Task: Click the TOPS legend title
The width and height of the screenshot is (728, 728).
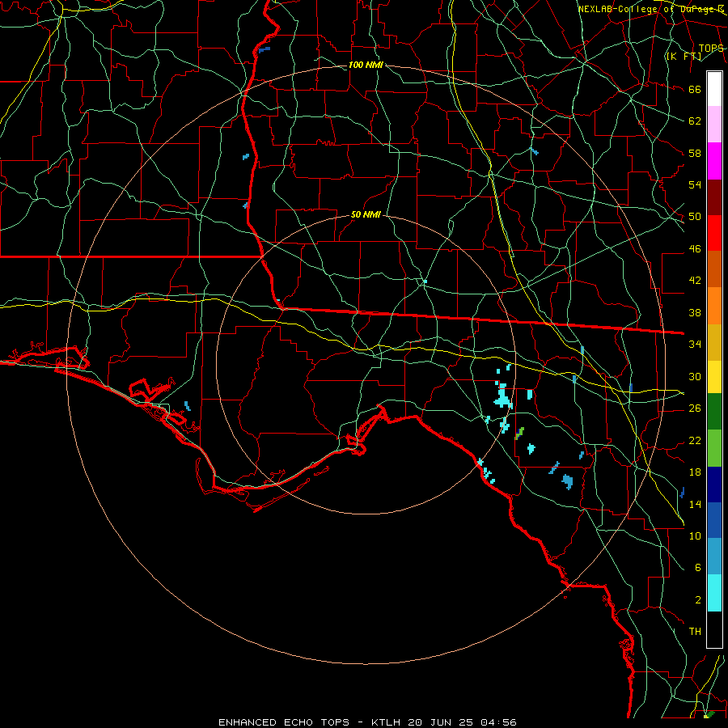Action: point(711,49)
